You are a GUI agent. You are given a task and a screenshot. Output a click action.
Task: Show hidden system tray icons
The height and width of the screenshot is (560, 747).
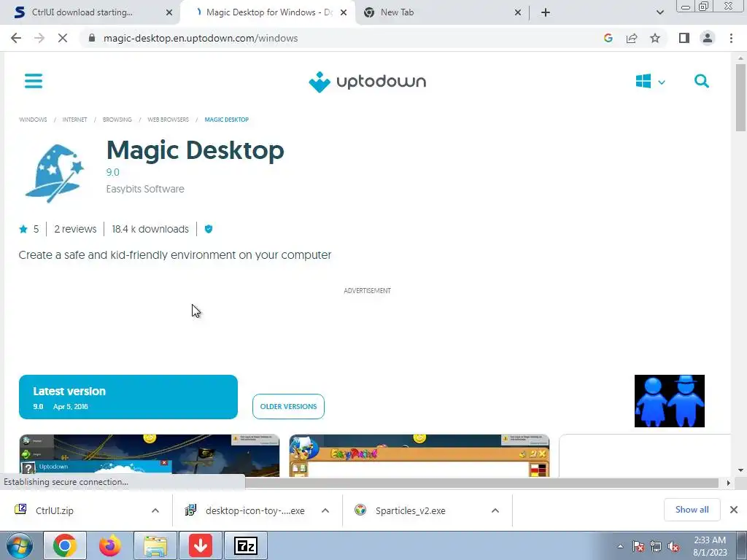tap(620, 546)
